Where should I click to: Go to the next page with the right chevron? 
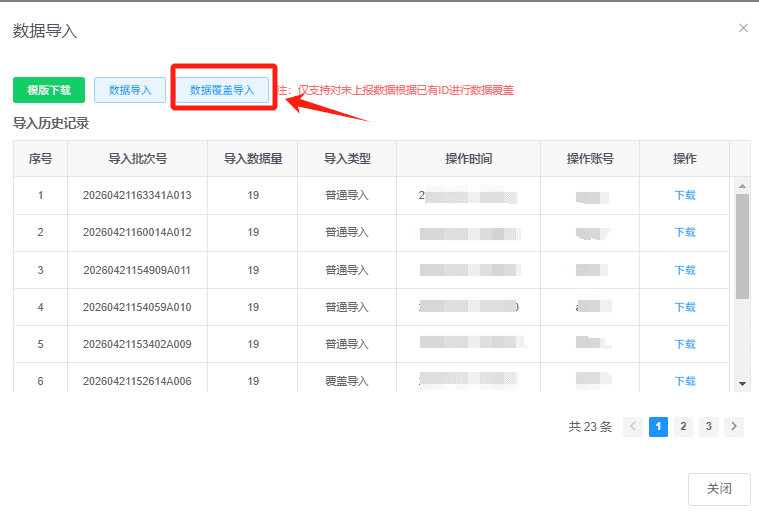(x=734, y=426)
